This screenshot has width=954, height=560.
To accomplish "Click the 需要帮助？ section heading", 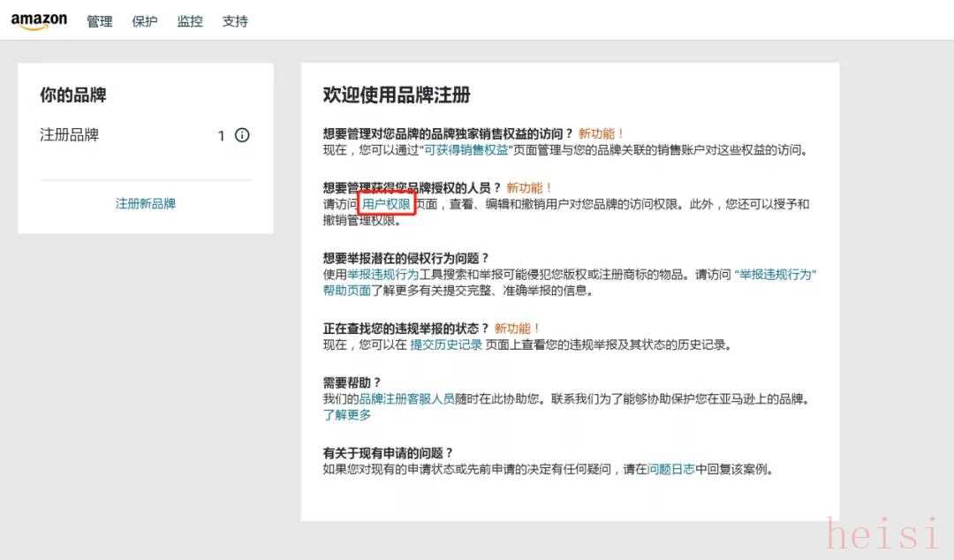I will [x=352, y=382].
